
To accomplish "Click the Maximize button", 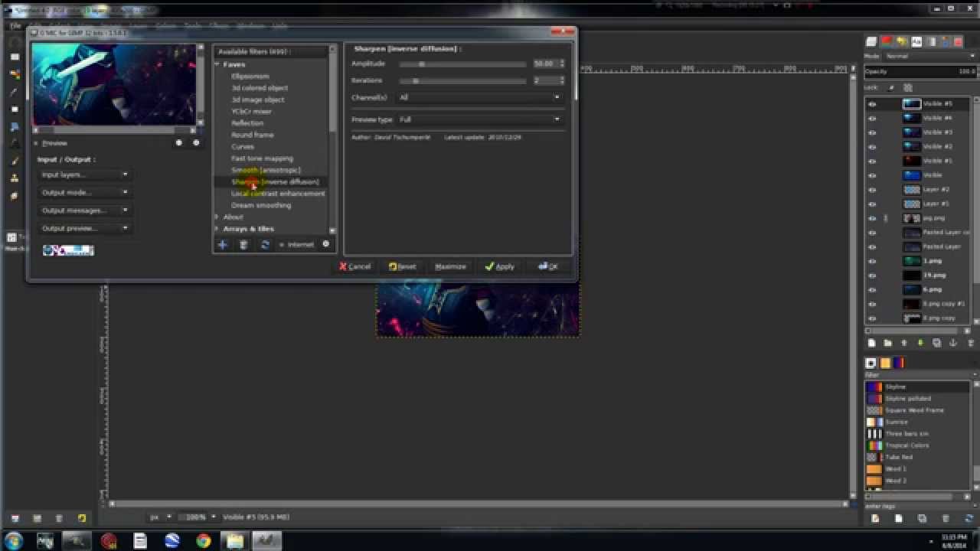I will point(450,266).
